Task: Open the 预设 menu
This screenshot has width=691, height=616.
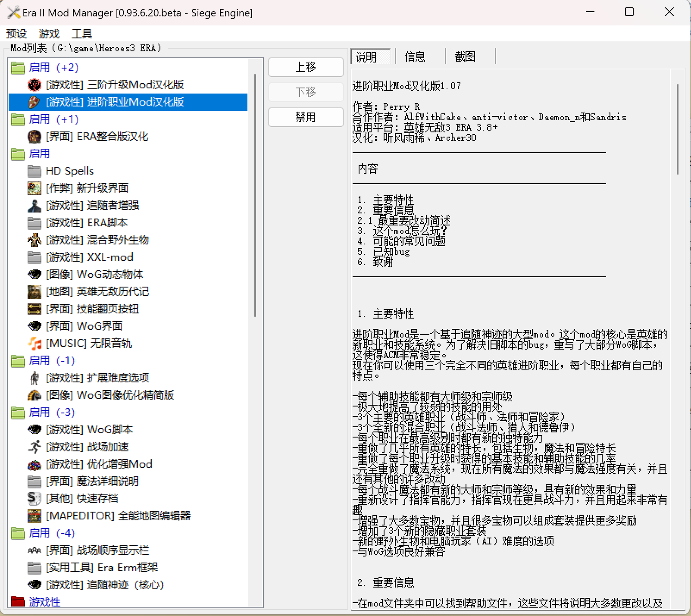Action: 16,34
